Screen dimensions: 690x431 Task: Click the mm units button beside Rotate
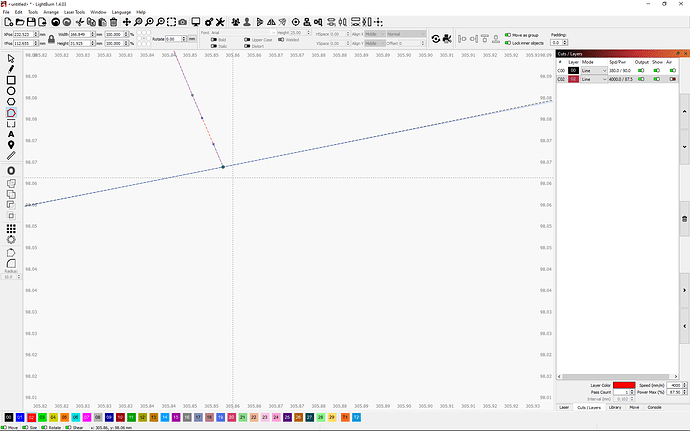pyautogui.click(x=192, y=39)
